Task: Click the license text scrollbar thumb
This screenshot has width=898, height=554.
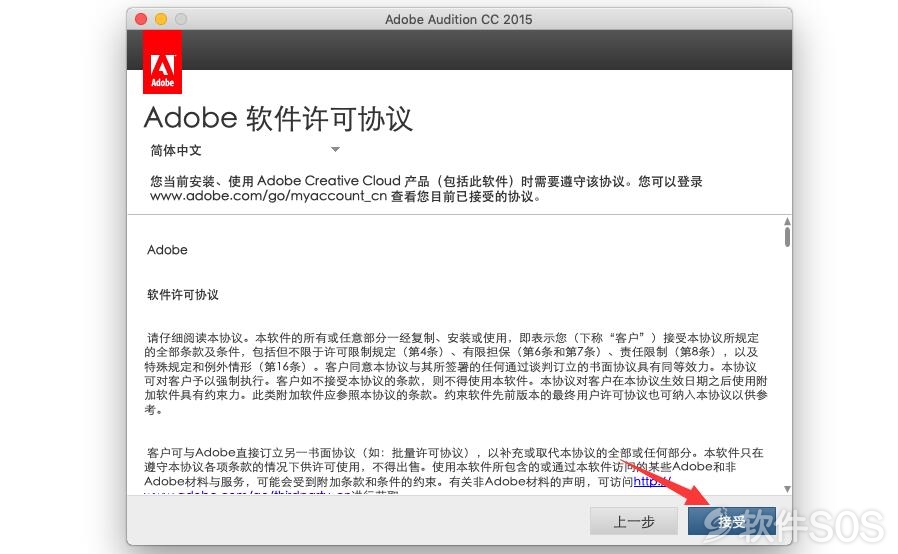Action: click(x=787, y=237)
